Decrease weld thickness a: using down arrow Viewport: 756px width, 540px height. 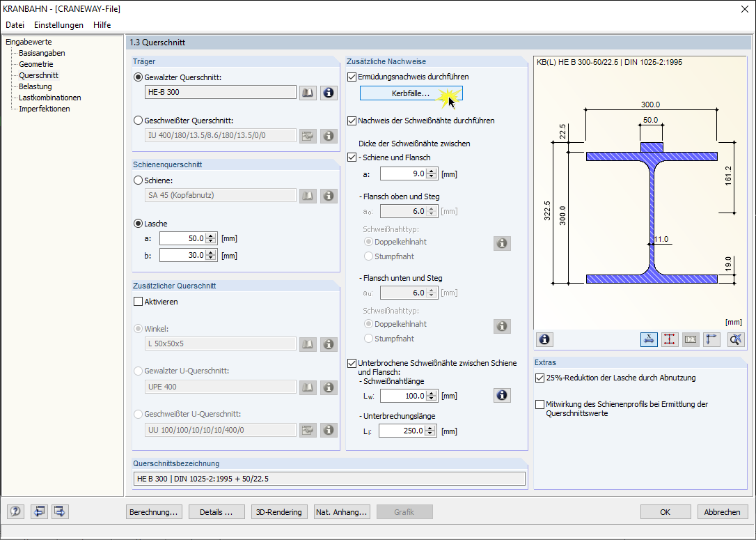pyautogui.click(x=432, y=176)
